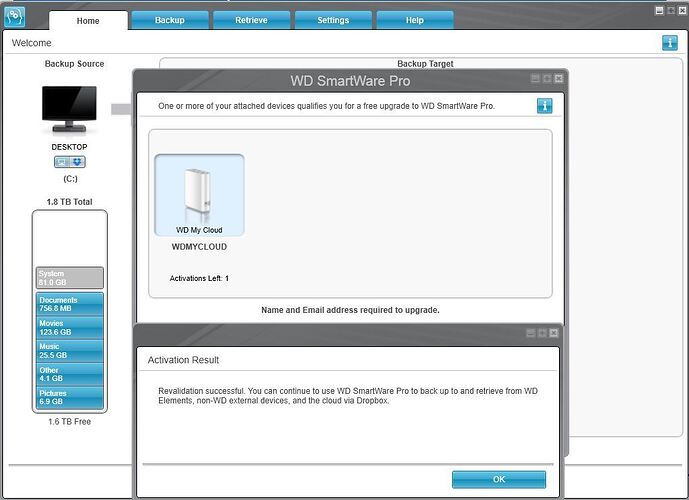The width and height of the screenshot is (689, 500).
Task: Minimize the WD SmartWare Pro dialog
Action: click(535, 79)
